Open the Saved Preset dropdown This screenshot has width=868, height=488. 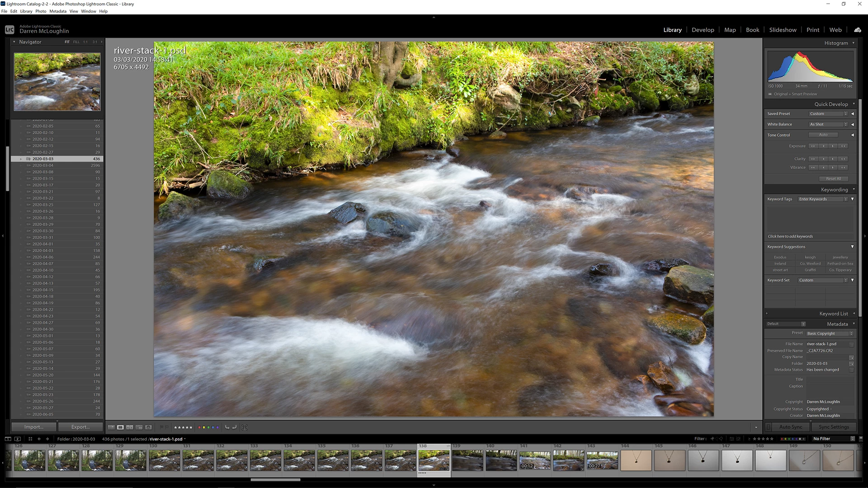click(x=828, y=114)
